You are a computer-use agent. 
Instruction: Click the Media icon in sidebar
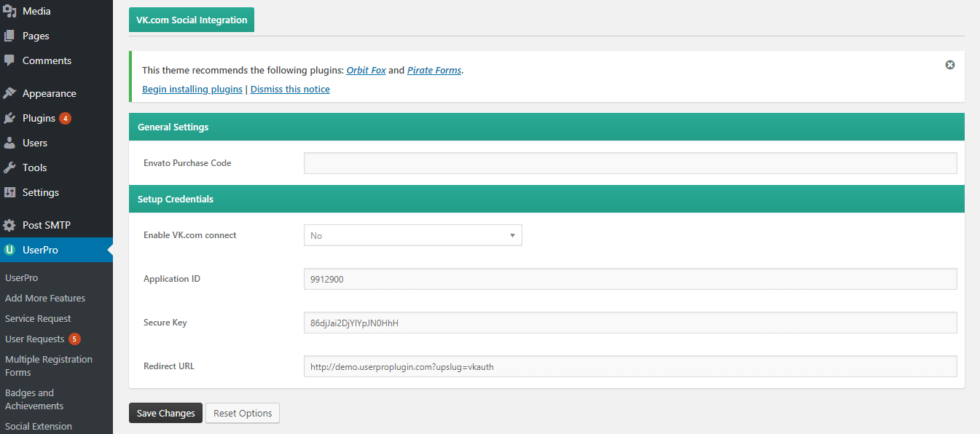point(9,11)
